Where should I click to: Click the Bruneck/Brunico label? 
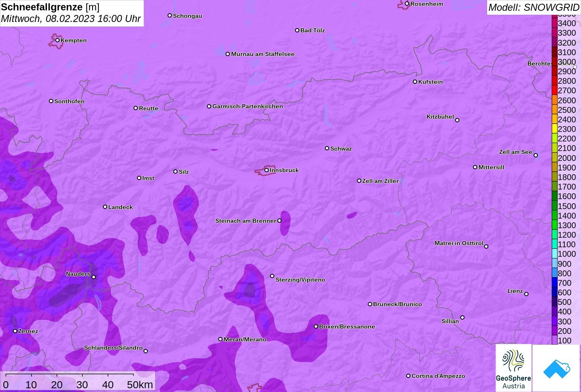[398, 304]
